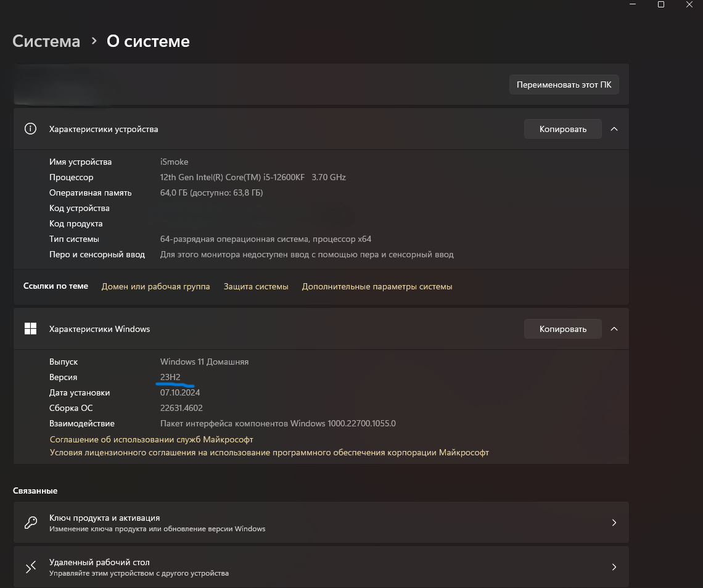Click the Код устройства label
Image resolution: width=703 pixels, height=588 pixels.
click(80, 208)
